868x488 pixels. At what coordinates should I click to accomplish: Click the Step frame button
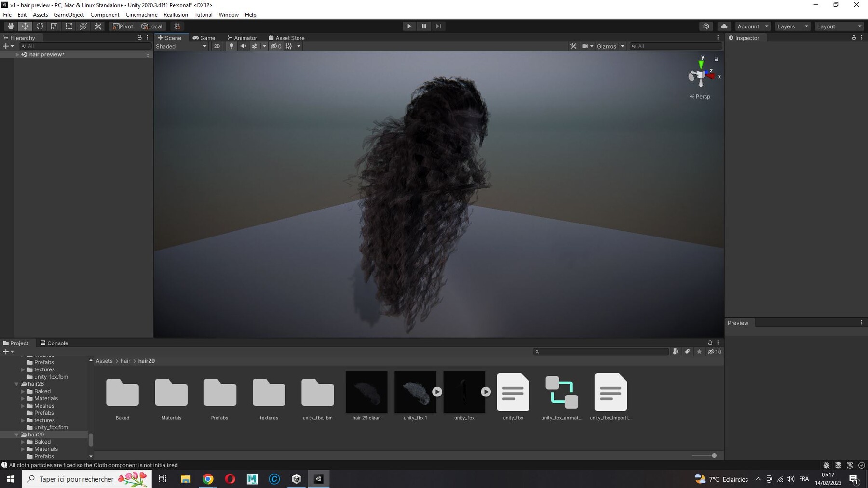tap(438, 26)
